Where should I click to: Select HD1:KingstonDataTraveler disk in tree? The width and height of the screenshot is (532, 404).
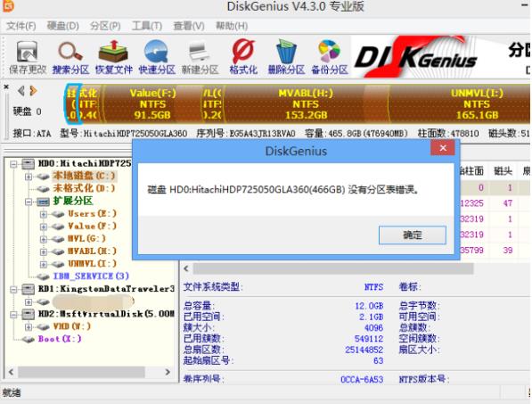tap(106, 289)
